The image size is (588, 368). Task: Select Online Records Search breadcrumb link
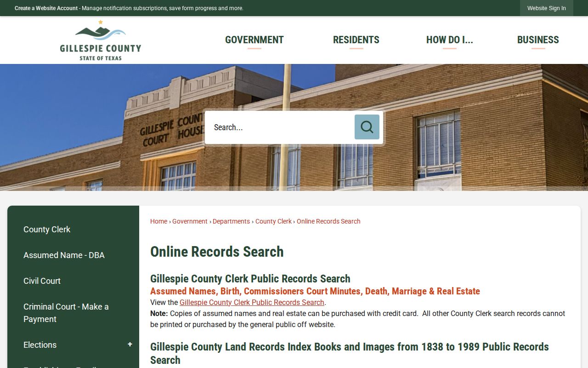[x=328, y=221]
